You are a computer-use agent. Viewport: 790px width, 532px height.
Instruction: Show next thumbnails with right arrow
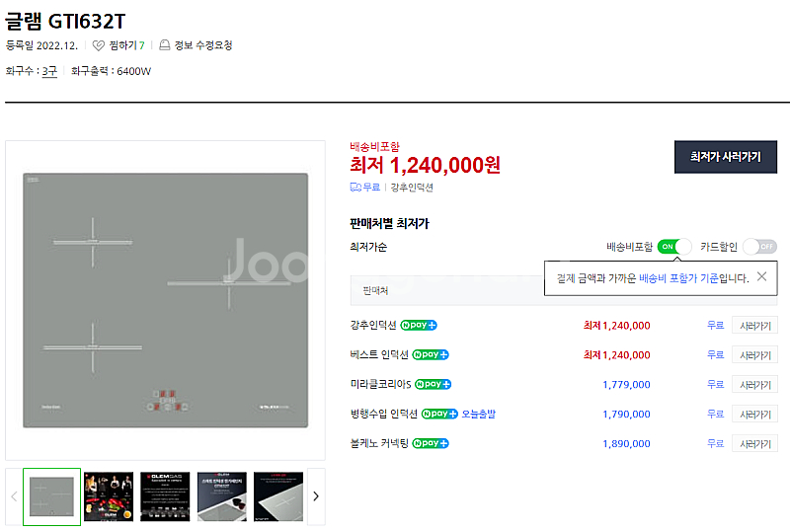click(316, 496)
